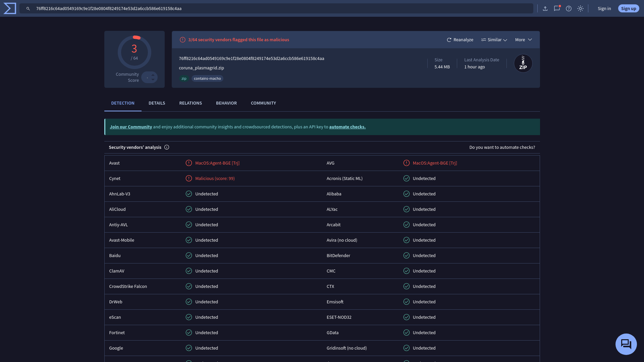Downvote the Community Score

point(153,79)
